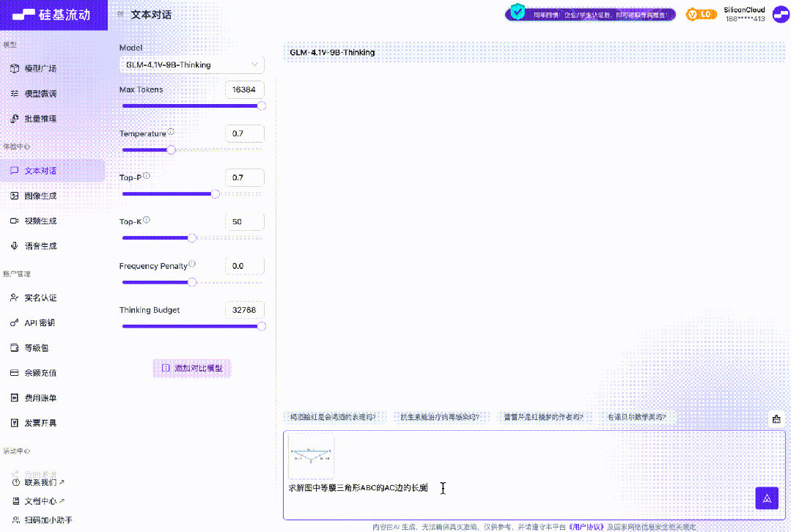Focus the Top-K value field 50

pyautogui.click(x=245, y=222)
